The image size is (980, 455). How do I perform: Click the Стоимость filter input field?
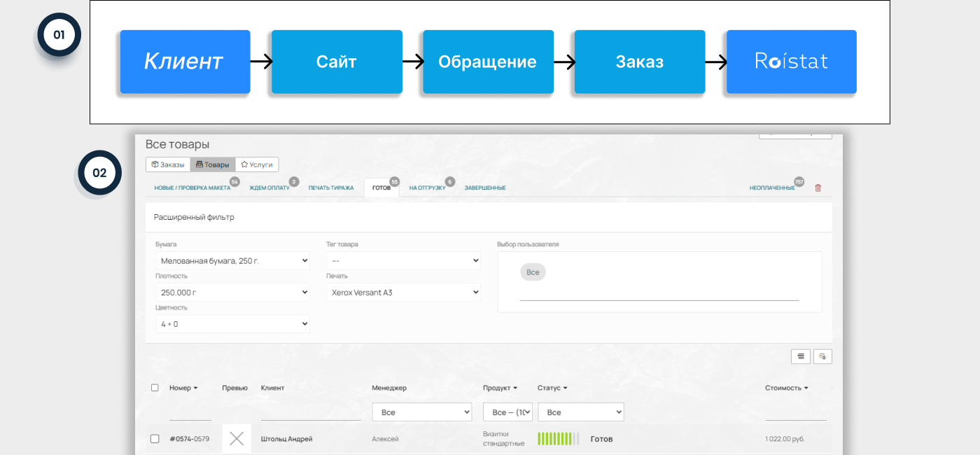coord(796,413)
